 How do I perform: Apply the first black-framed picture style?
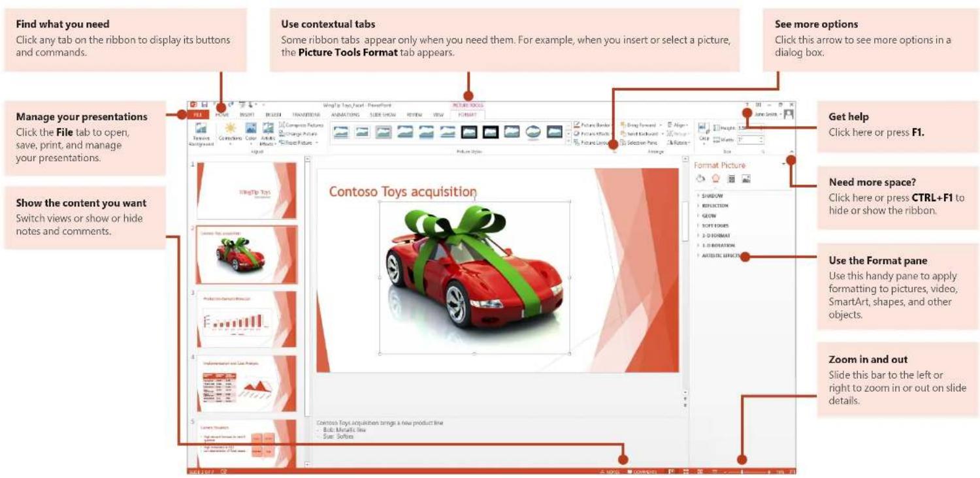coord(469,132)
